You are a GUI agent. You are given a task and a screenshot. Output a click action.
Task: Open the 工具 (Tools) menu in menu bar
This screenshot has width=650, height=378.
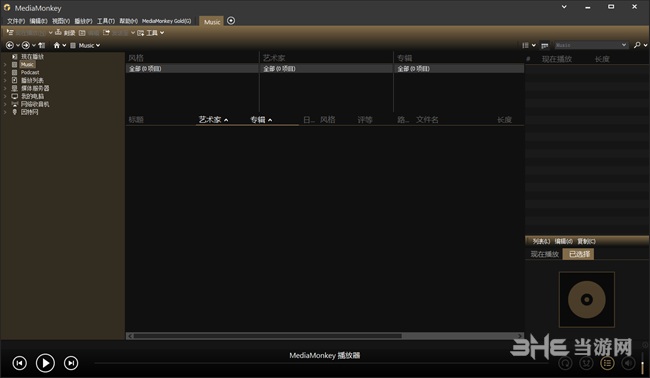point(106,21)
